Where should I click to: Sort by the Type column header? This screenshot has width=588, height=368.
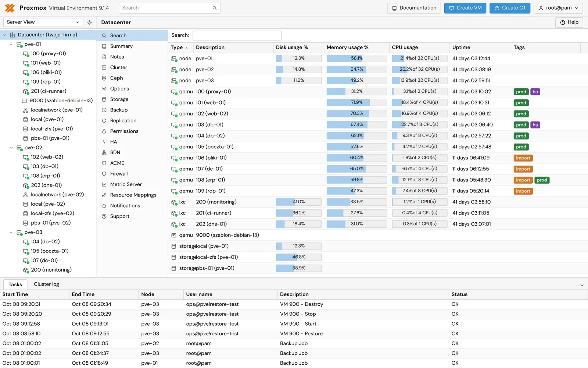pos(180,47)
